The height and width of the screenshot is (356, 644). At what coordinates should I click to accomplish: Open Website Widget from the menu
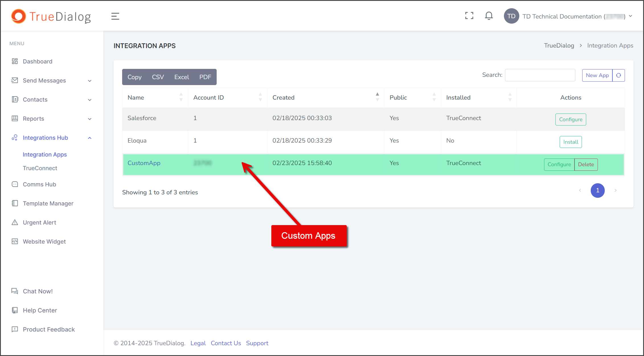point(44,242)
